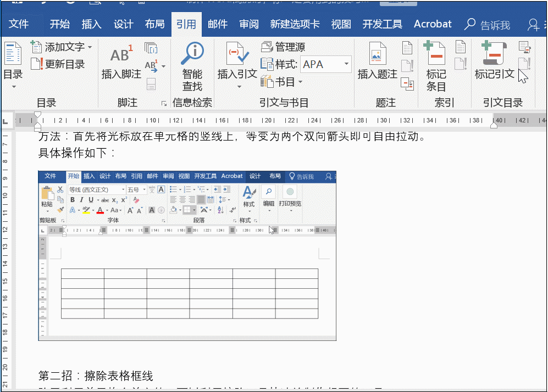Open the 文件 (File) menu tab
Image resolution: width=548 pixels, height=392 pixels.
click(x=19, y=24)
